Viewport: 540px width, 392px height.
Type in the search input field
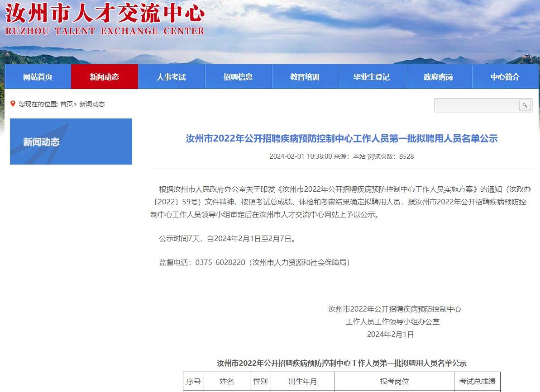476,105
